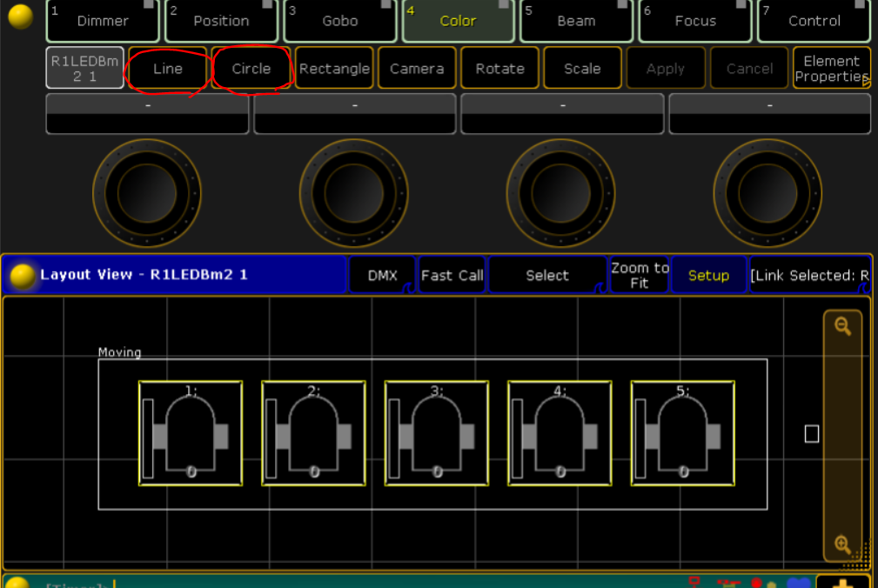
Task: Switch to the Focus preset tab
Action: 695,21
